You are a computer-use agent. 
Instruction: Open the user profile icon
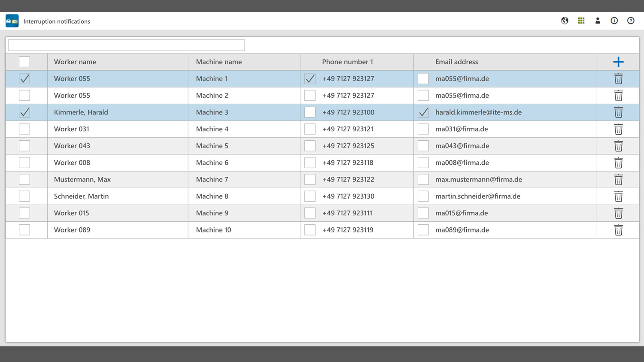(x=598, y=21)
